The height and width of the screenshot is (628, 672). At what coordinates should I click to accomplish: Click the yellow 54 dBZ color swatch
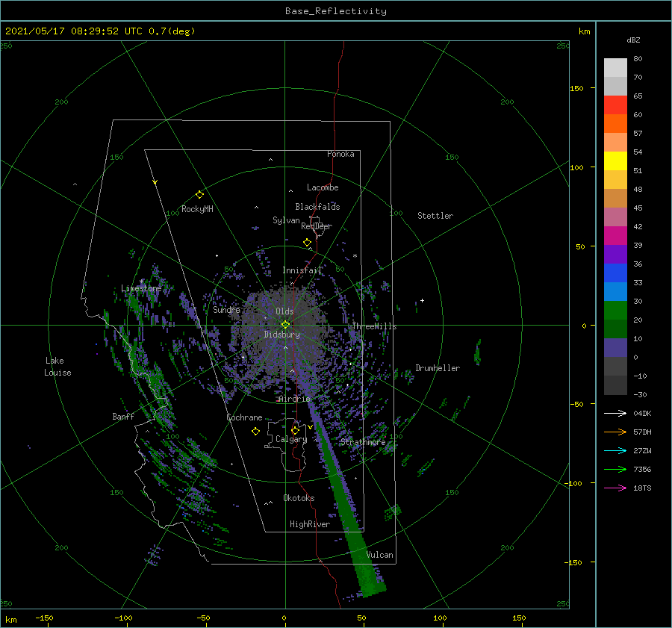click(615, 161)
